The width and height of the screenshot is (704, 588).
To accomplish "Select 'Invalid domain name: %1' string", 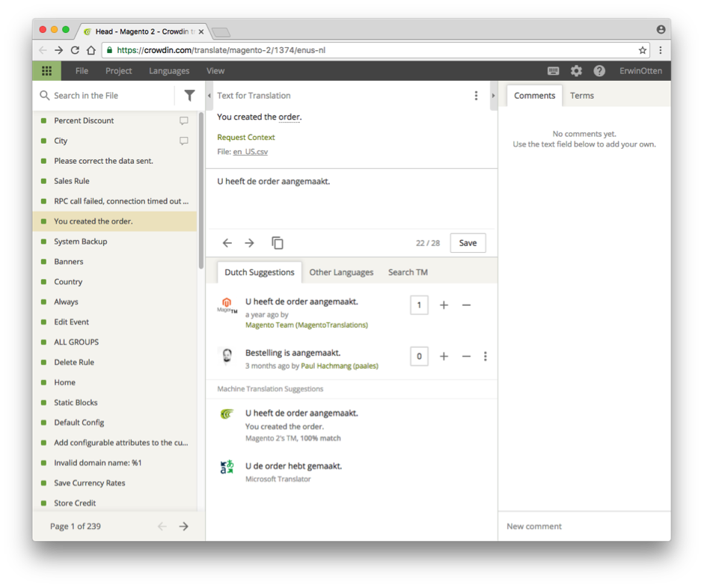I will (114, 463).
